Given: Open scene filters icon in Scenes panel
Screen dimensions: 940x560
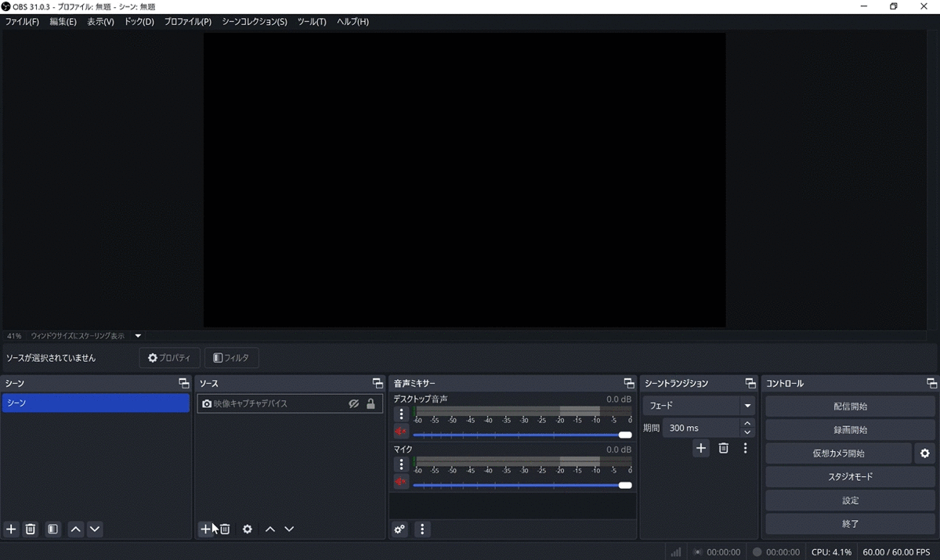Looking at the screenshot, I should (52, 529).
